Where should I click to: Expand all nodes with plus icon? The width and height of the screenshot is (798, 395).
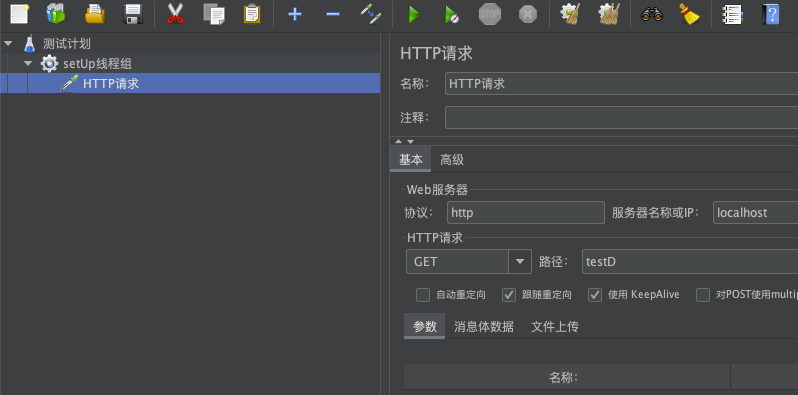coord(295,14)
